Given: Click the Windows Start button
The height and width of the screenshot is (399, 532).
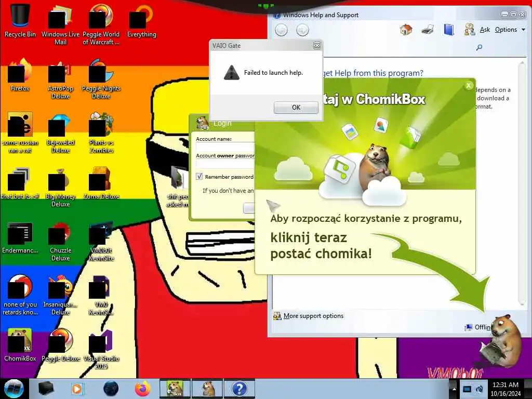Looking at the screenshot, I should 14,389.
